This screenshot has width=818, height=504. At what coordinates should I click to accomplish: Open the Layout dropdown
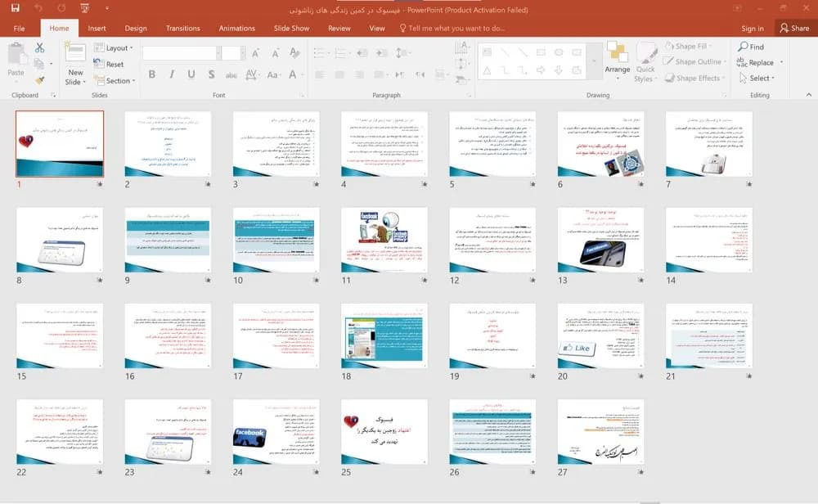[115, 48]
